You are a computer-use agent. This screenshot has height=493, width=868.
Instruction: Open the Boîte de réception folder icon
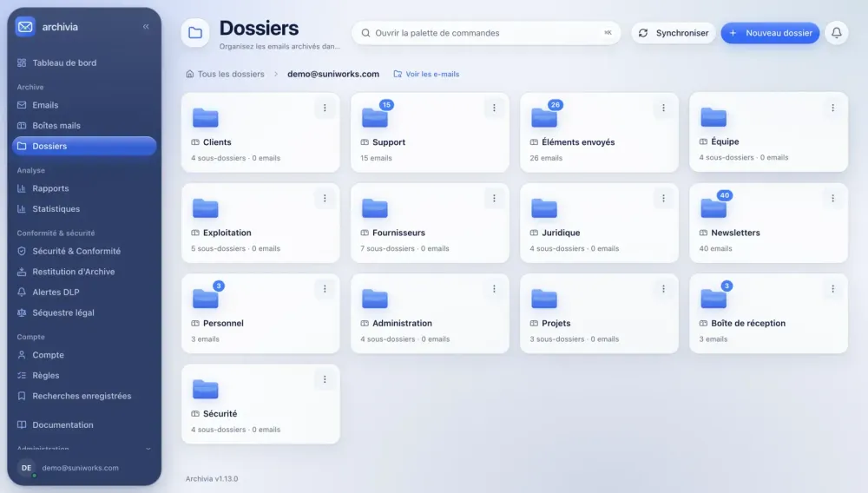click(713, 299)
